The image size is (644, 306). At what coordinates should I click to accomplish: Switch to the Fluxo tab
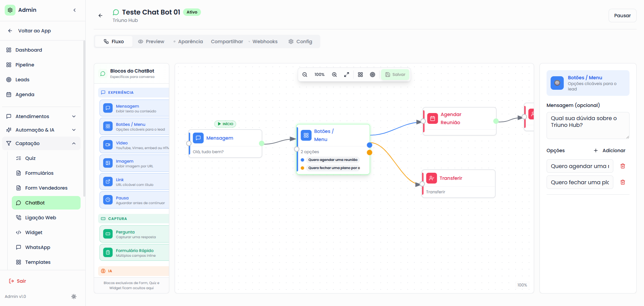[x=114, y=41]
